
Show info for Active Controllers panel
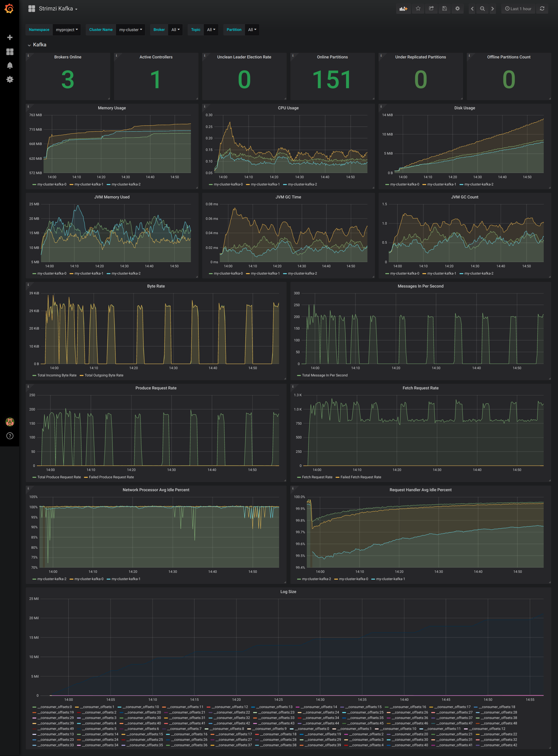pos(116,55)
